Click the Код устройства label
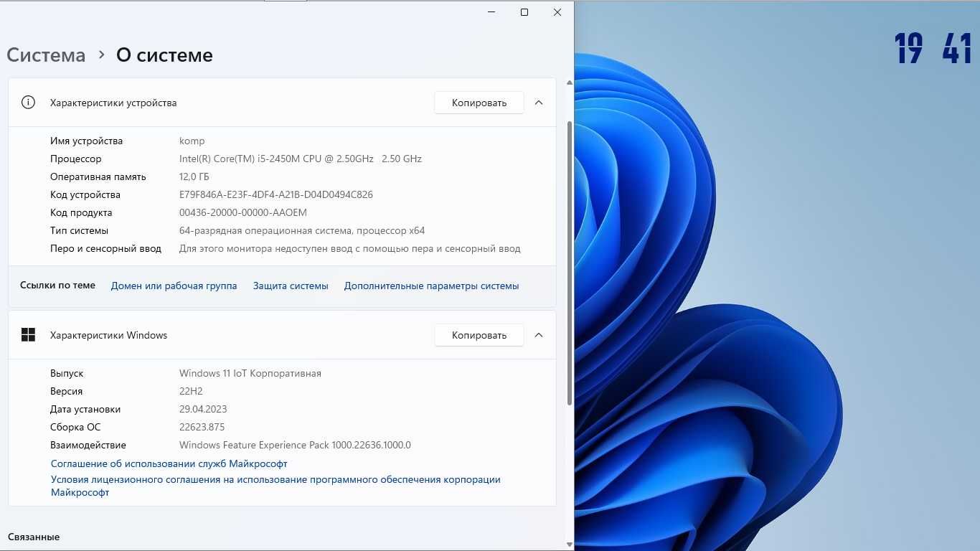This screenshot has height=551, width=980. click(x=85, y=194)
